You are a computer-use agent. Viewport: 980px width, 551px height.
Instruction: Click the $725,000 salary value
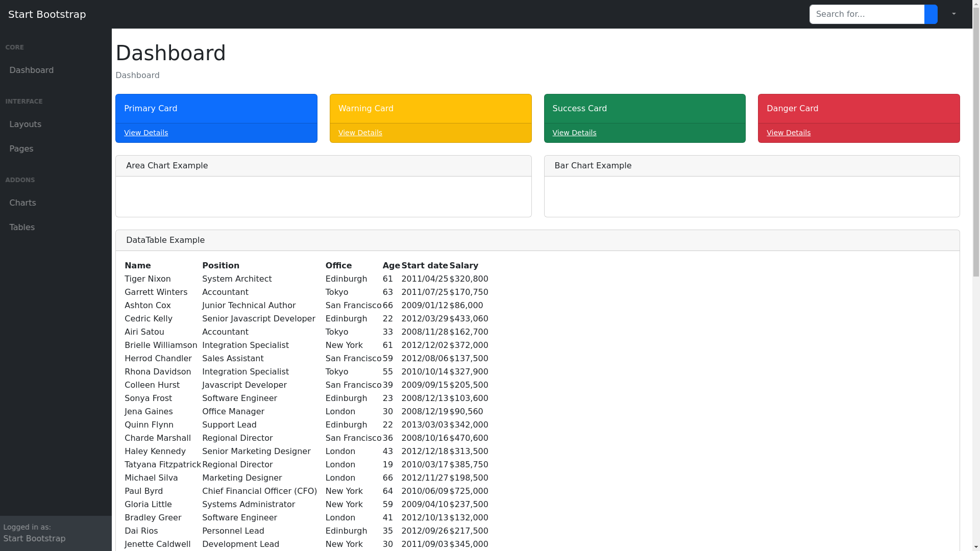pyautogui.click(x=469, y=491)
